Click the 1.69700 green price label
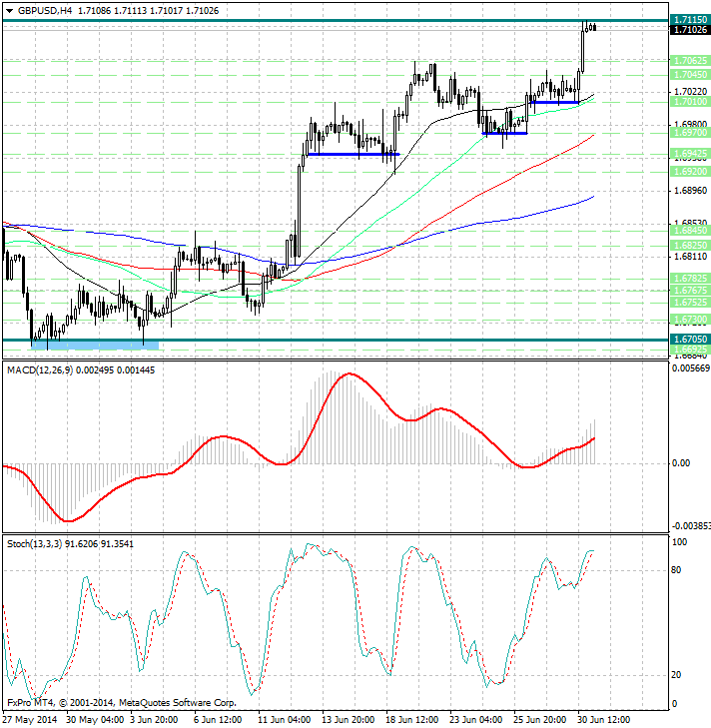711x728 pixels. [x=690, y=133]
